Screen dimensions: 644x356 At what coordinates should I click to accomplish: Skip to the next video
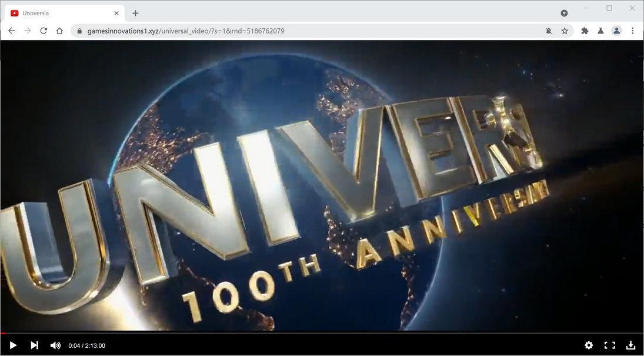point(35,345)
